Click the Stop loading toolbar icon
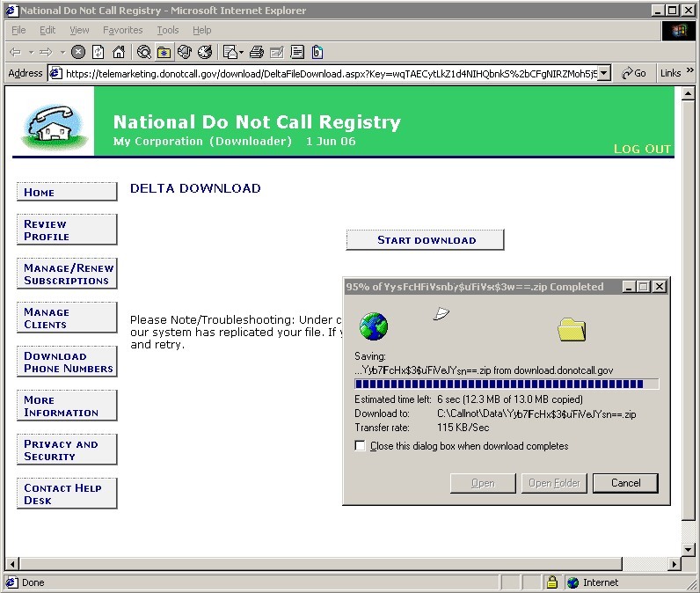700x593 pixels. pyautogui.click(x=78, y=52)
